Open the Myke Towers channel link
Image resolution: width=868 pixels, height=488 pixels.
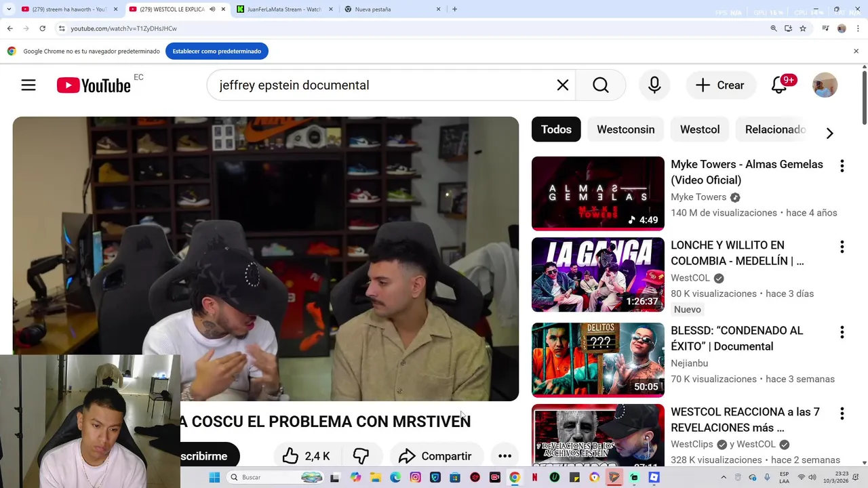pos(698,197)
